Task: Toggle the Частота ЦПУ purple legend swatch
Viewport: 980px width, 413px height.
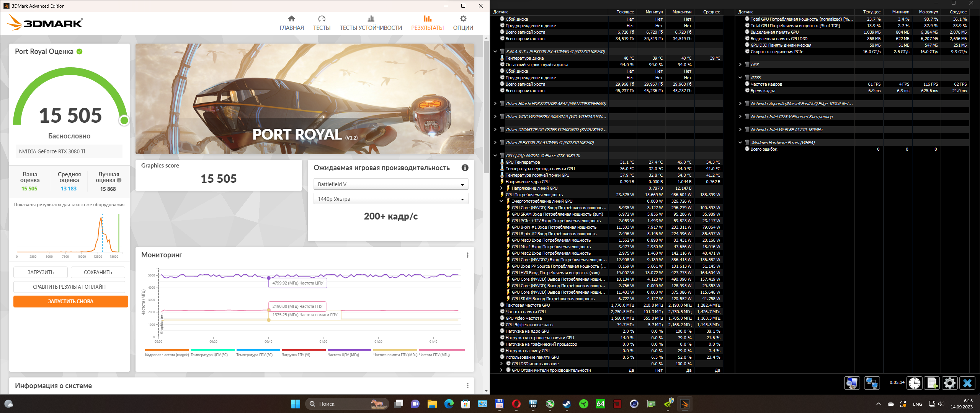Action: coord(349,350)
